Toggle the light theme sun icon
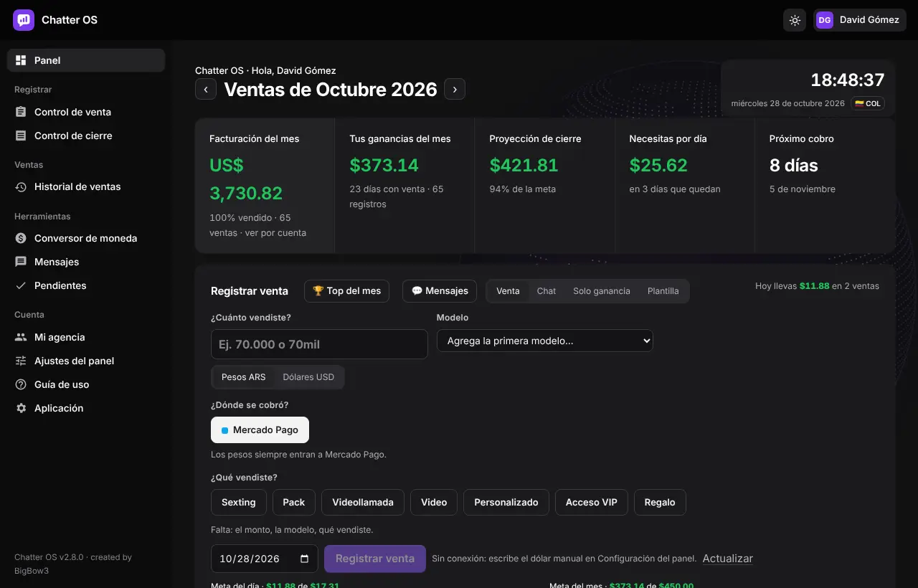Viewport: 918px width, 588px height. point(795,20)
